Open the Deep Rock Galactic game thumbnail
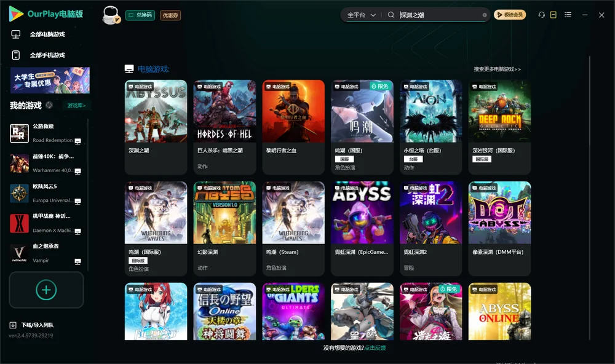Image resolution: width=615 pixels, height=364 pixels. click(499, 111)
